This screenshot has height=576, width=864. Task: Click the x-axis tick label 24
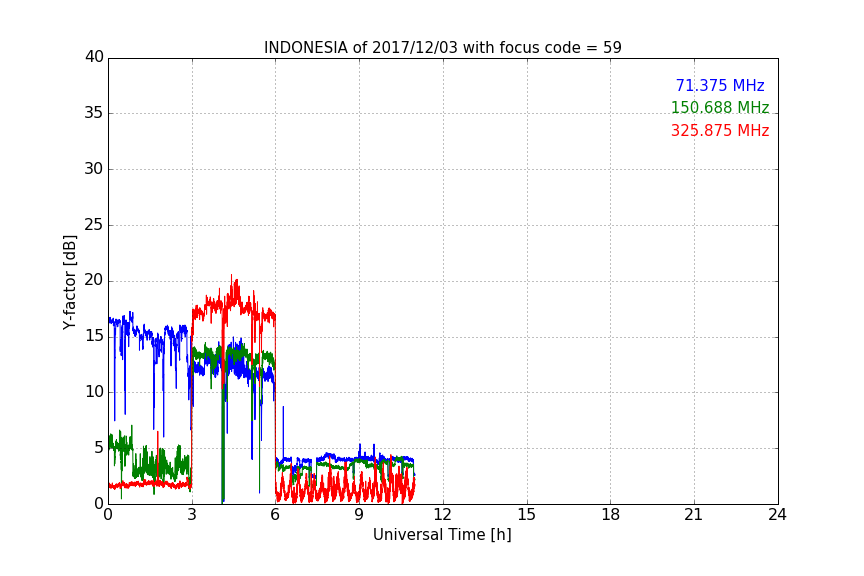click(x=777, y=515)
